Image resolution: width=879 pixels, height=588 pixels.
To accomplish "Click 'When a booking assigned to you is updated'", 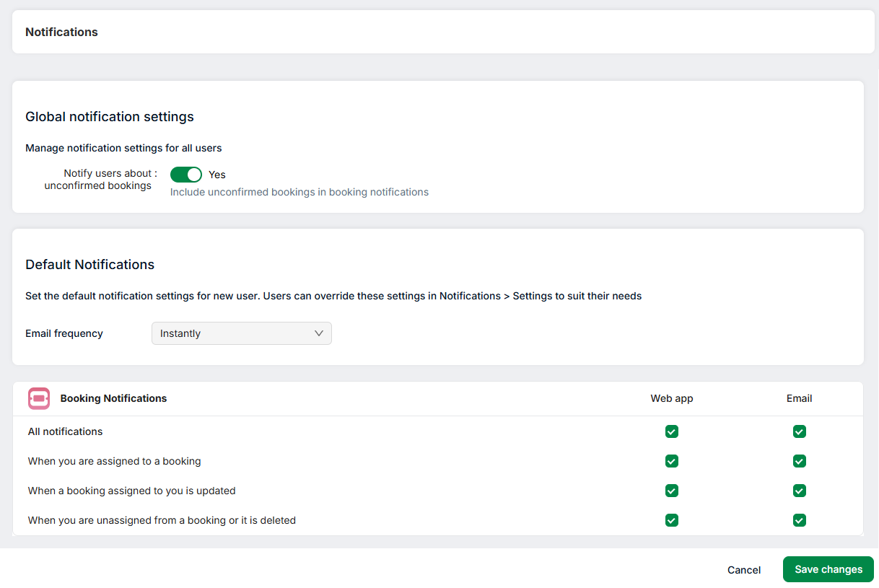I will pyautogui.click(x=131, y=491).
